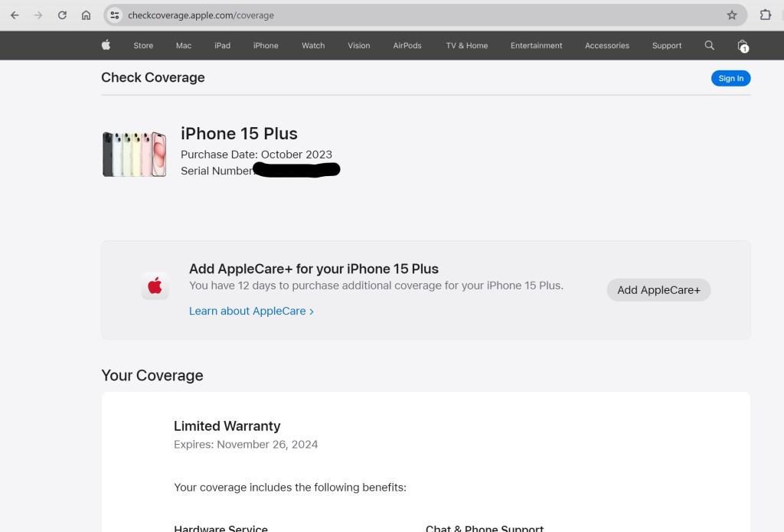Open Apple site search
784x532 pixels.
[709, 45]
